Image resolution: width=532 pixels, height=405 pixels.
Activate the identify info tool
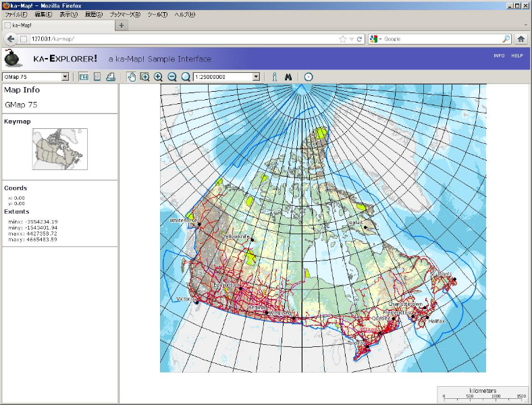coord(275,77)
